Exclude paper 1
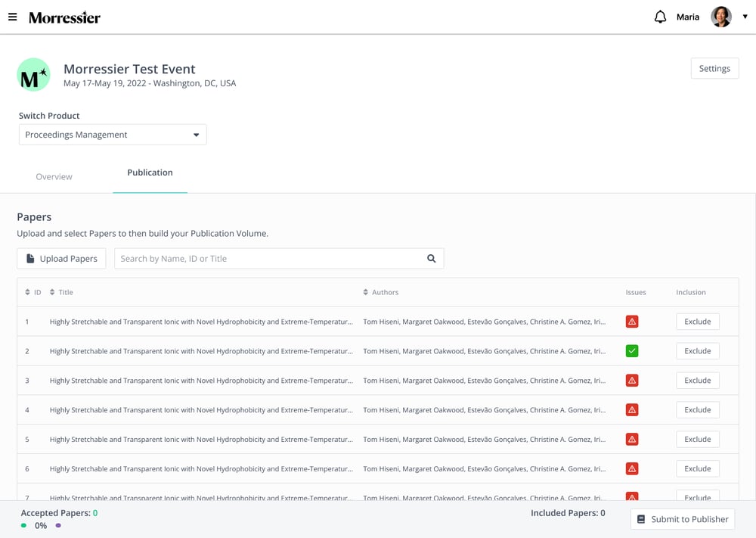The image size is (756, 538). click(x=698, y=322)
